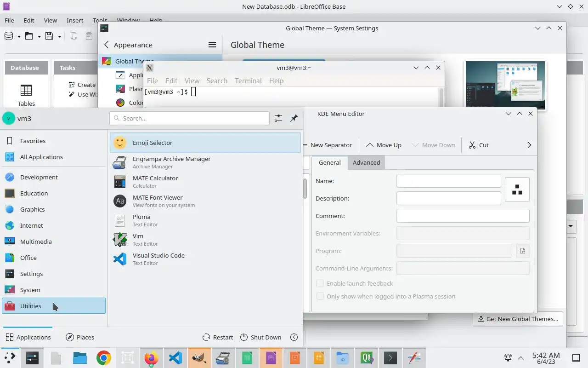This screenshot has width=588, height=368.
Task: Switch to the Places tab
Action: coord(80,337)
